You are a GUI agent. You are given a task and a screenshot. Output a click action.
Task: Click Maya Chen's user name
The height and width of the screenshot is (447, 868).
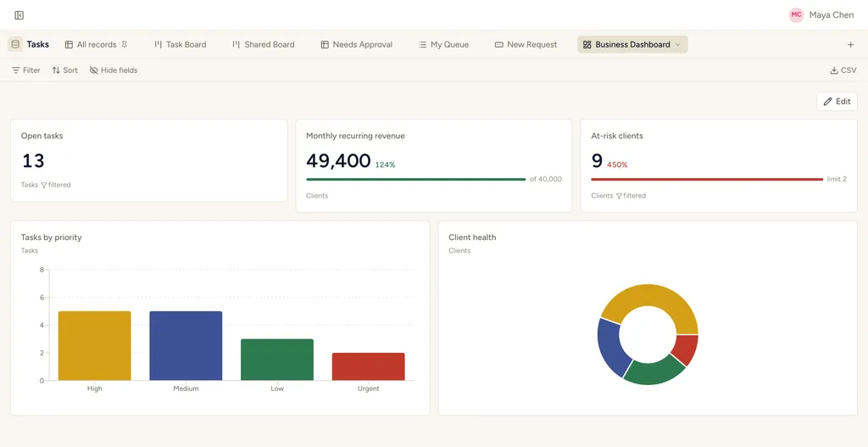coord(832,15)
